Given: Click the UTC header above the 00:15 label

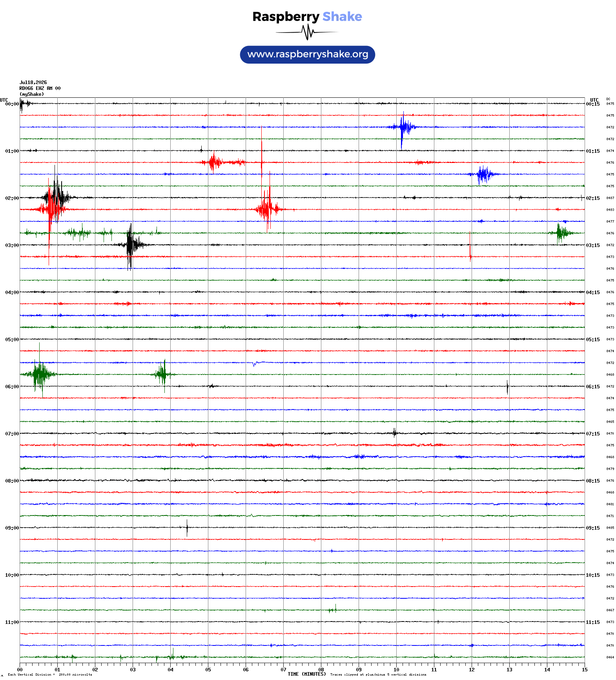Looking at the screenshot, I should tap(594, 100).
